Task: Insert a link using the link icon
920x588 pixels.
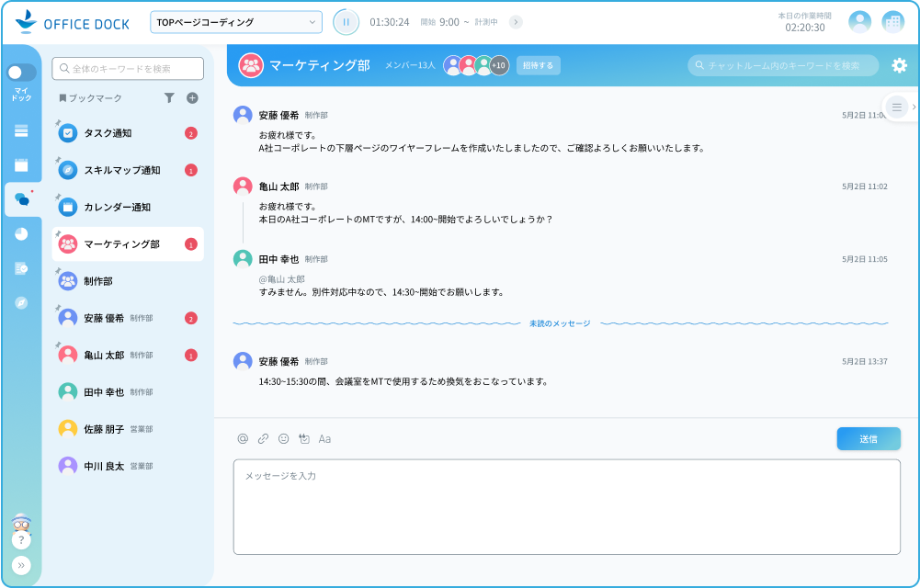Action: (x=264, y=438)
